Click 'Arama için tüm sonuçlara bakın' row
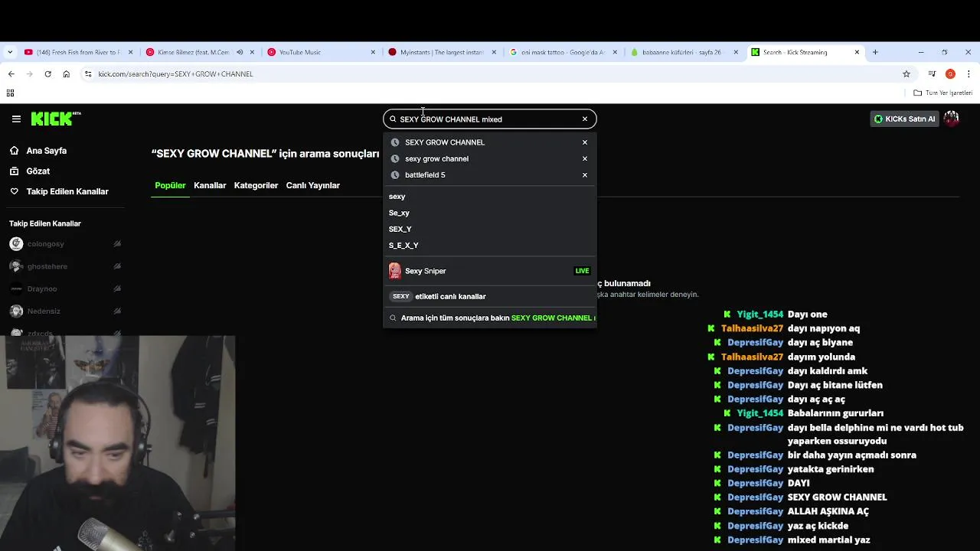980x551 pixels. (490, 318)
